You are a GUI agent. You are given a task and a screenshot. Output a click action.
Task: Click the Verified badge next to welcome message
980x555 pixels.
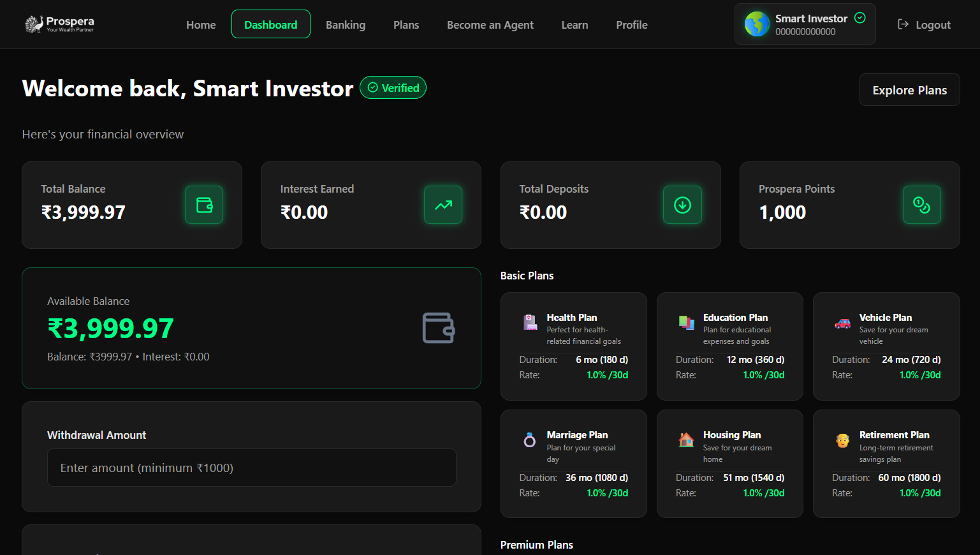(x=393, y=87)
